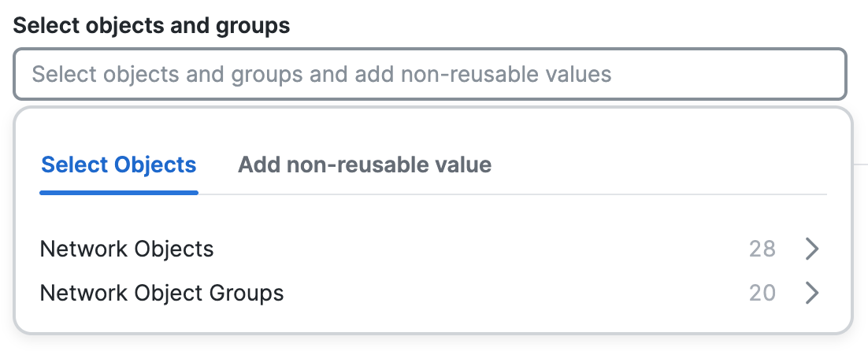Select the Network Objects row label

coord(127,249)
